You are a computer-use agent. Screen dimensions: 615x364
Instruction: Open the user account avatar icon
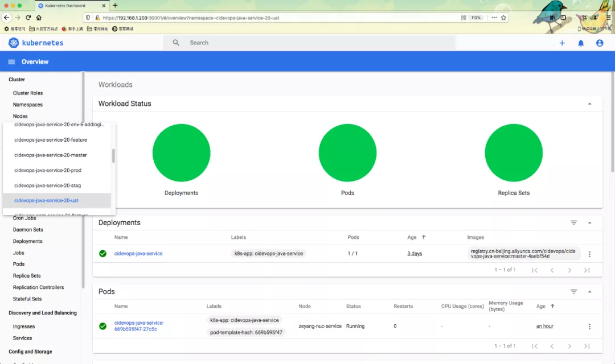click(599, 43)
